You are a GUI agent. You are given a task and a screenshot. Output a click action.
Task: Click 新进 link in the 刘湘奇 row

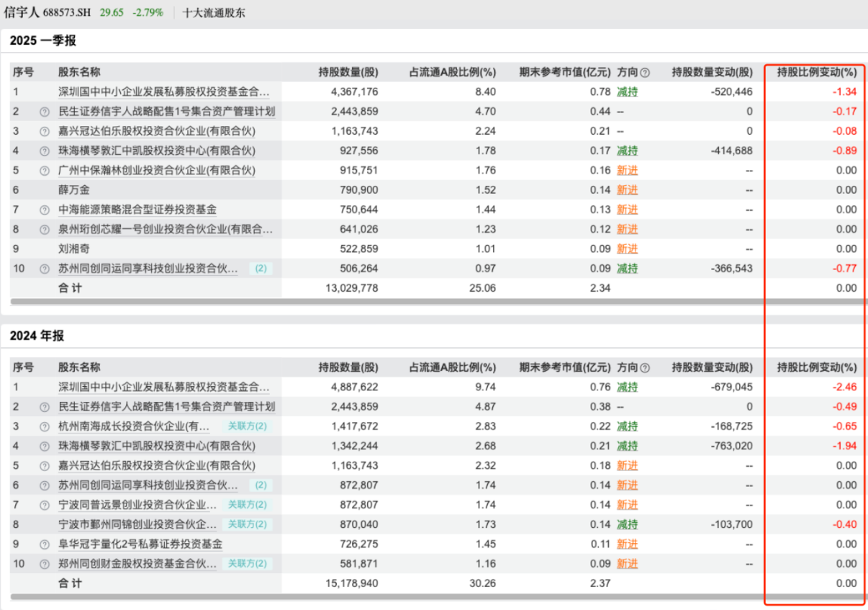click(627, 249)
